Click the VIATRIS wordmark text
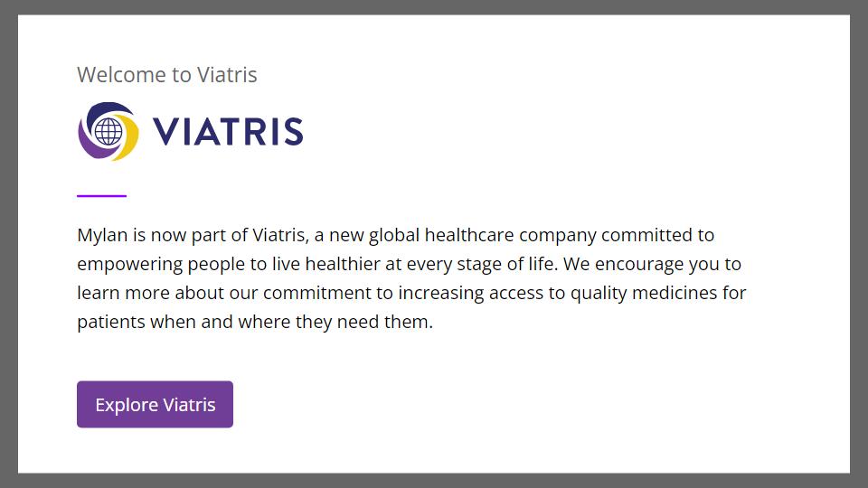The image size is (868, 488). (228, 132)
